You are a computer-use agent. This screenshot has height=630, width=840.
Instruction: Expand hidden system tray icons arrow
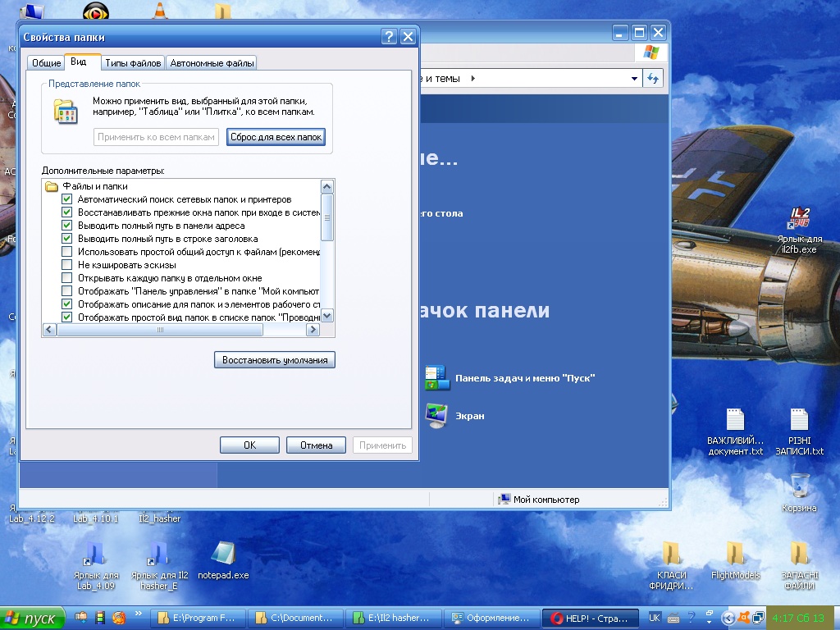(728, 618)
